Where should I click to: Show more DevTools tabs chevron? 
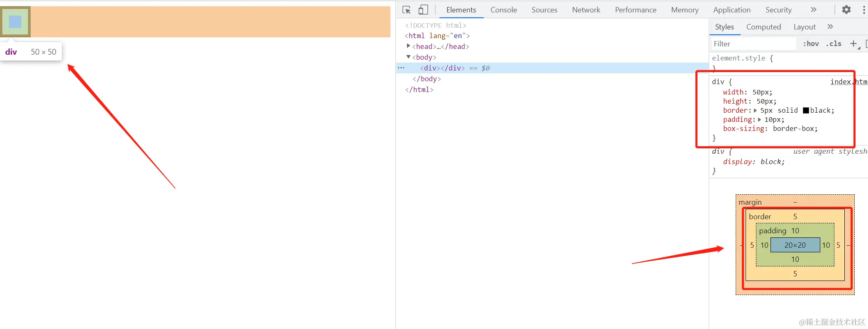click(x=814, y=10)
